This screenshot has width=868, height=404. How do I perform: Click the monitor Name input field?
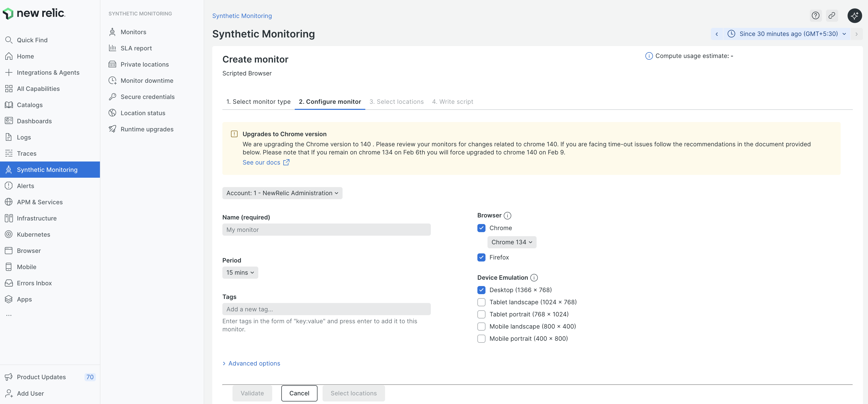[x=326, y=230]
